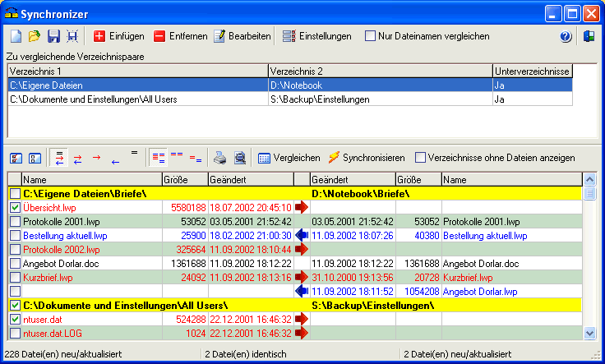Click the exit icon next to the help icon
Viewport: 605px width, 364px height.
589,37
